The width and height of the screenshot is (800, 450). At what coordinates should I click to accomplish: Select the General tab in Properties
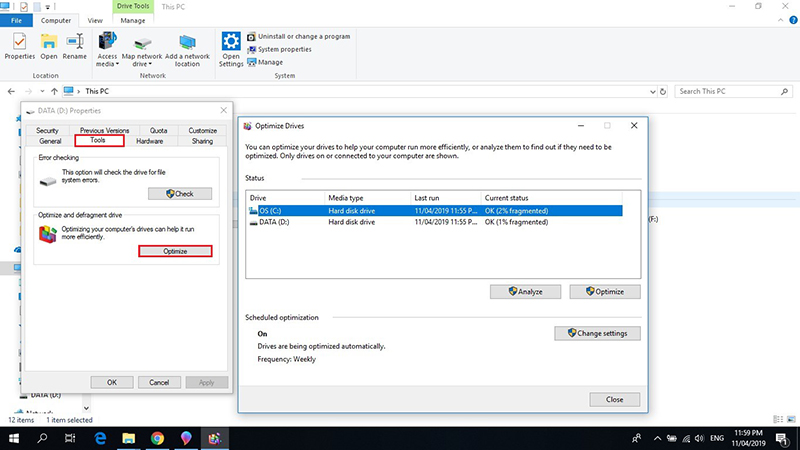pyautogui.click(x=50, y=141)
